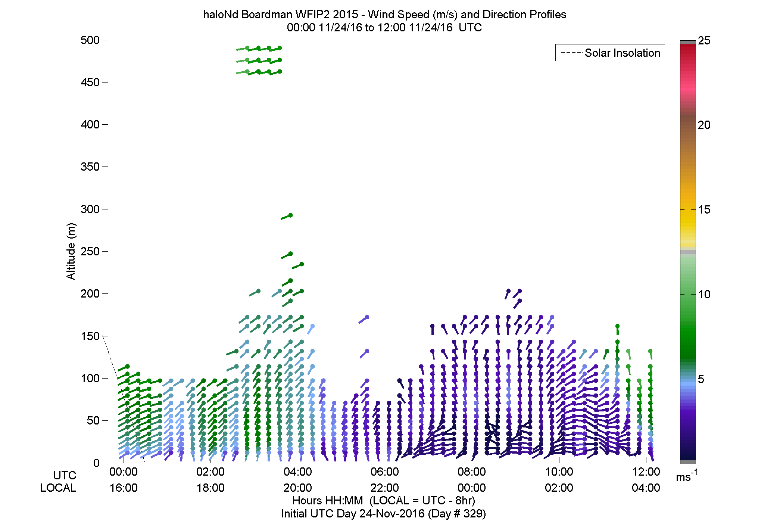Click the 350 altitude tick label
783x532 pixels.
point(90,167)
